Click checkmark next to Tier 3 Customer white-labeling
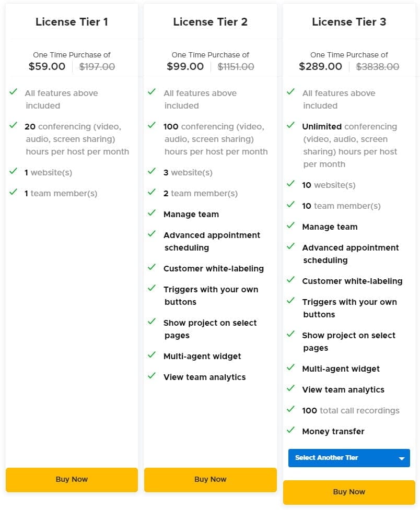420x510 pixels. 291,280
